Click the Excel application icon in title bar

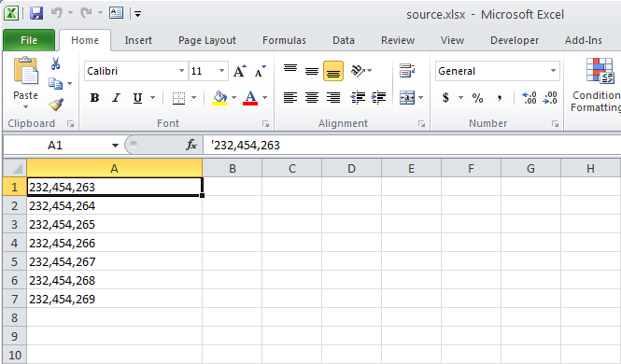coord(11,13)
